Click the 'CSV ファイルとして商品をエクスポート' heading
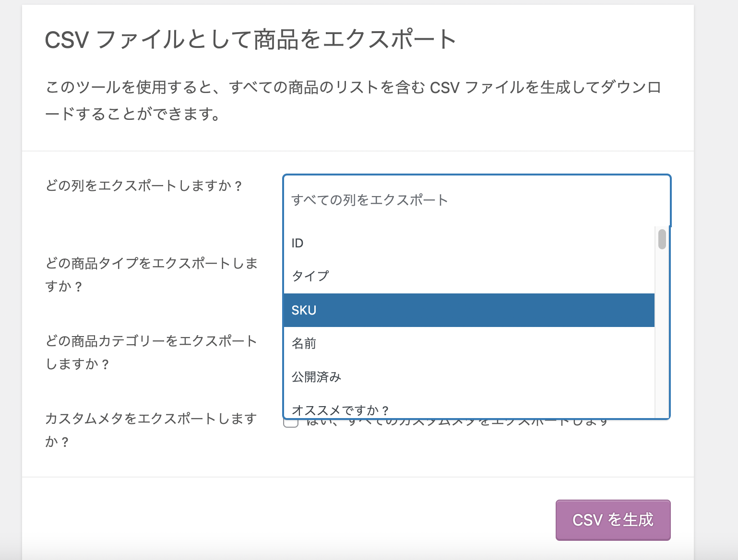 250,39
